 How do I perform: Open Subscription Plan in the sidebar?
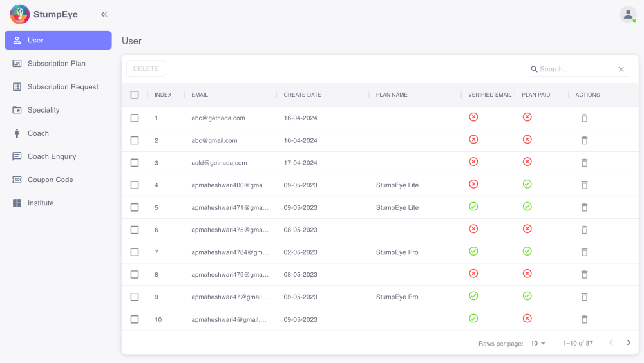click(57, 64)
